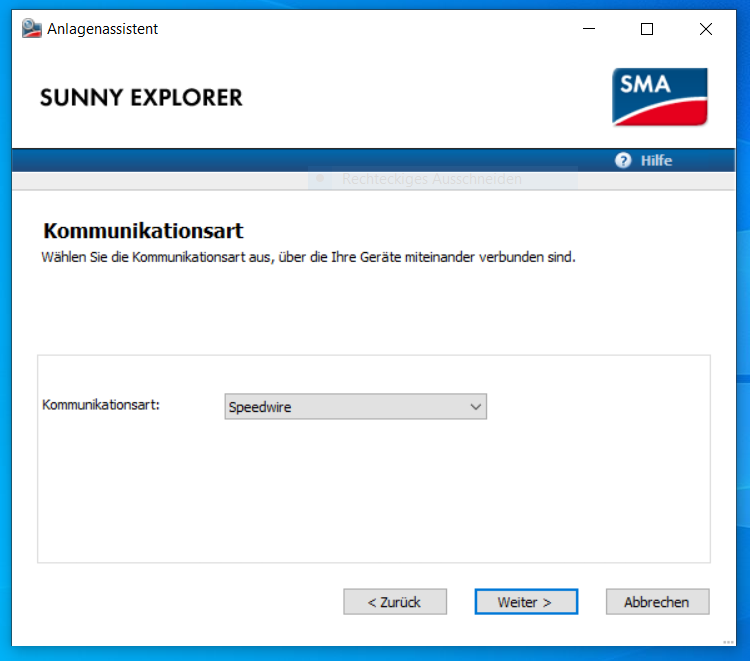Click the SMA logo

coord(660,97)
